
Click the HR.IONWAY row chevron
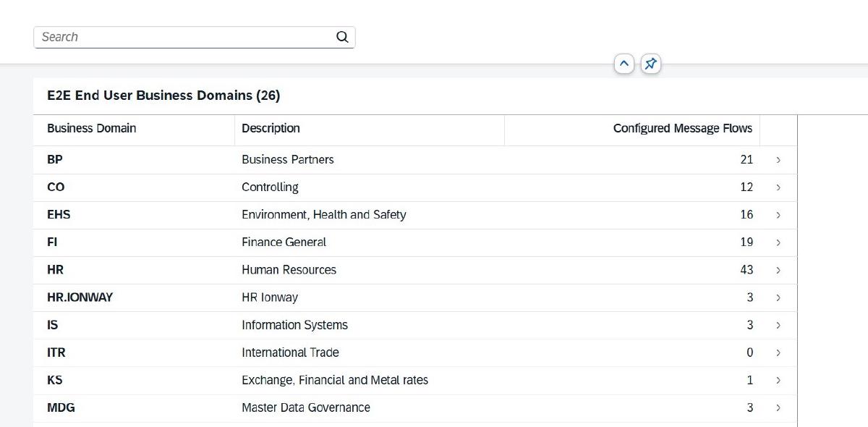tap(778, 297)
